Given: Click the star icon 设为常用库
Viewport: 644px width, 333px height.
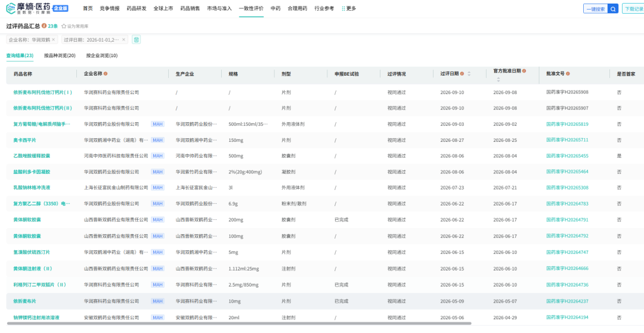Looking at the screenshot, I should point(64,26).
